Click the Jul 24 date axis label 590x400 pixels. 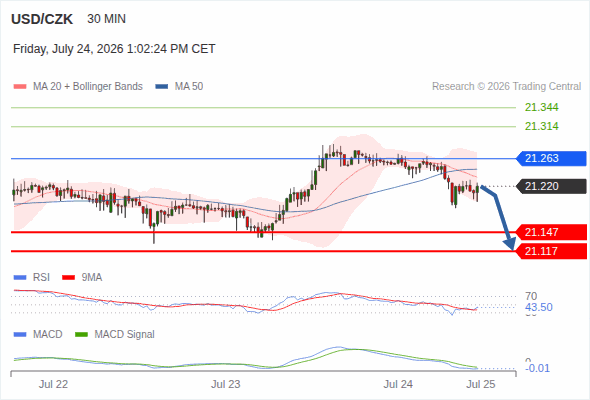[398, 385]
